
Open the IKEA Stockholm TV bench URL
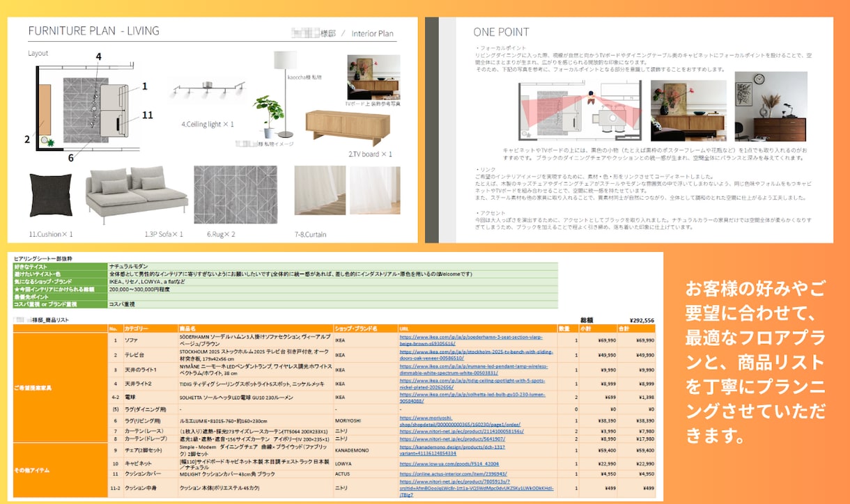pos(477,354)
